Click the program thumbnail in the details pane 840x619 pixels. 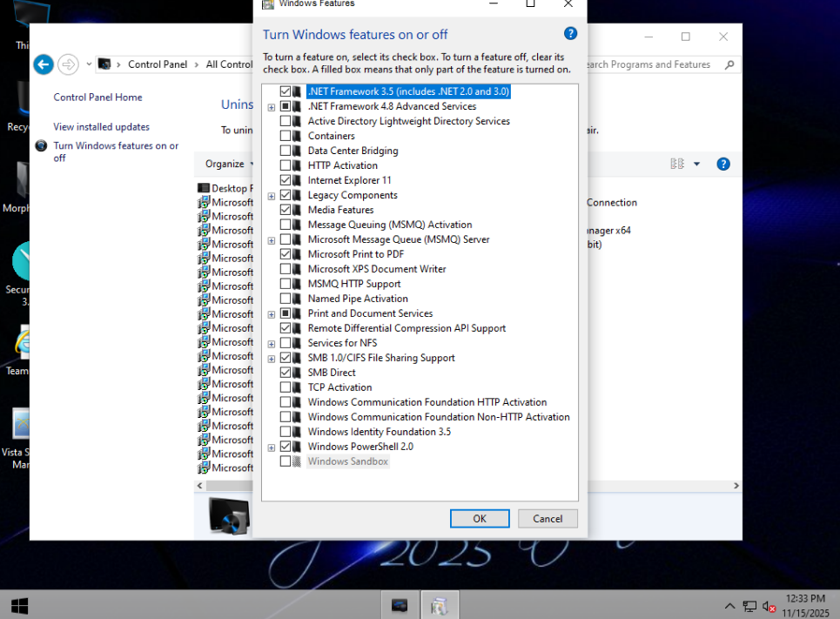[x=229, y=516]
